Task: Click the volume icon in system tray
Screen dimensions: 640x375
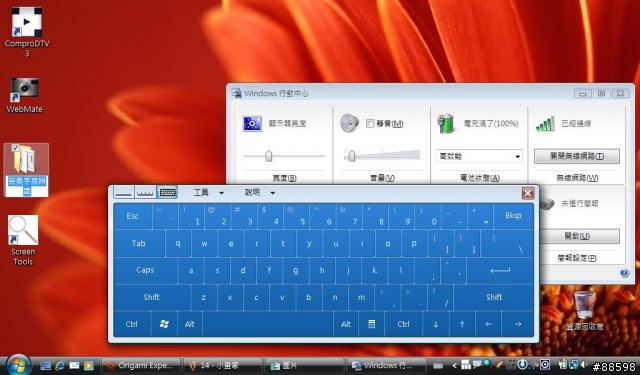Action: point(584,364)
